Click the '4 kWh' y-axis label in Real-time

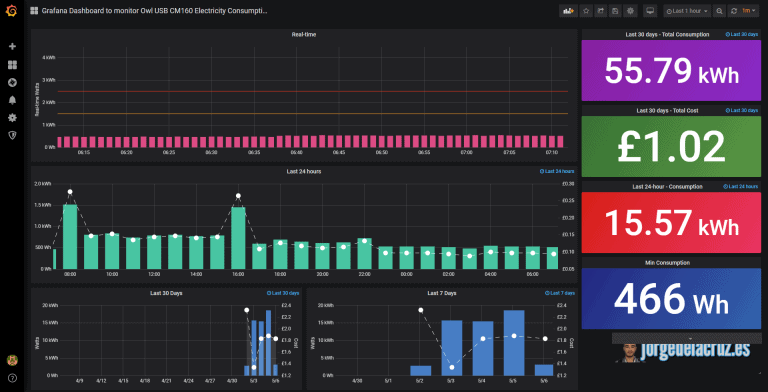click(x=48, y=58)
